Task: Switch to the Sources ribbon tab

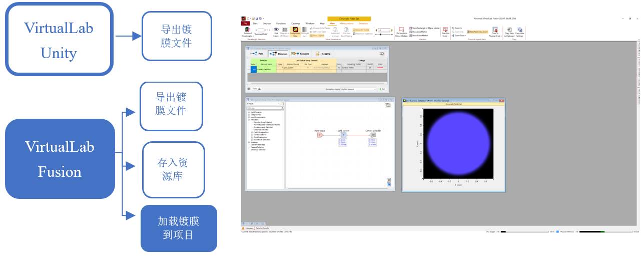Action: 267,24
